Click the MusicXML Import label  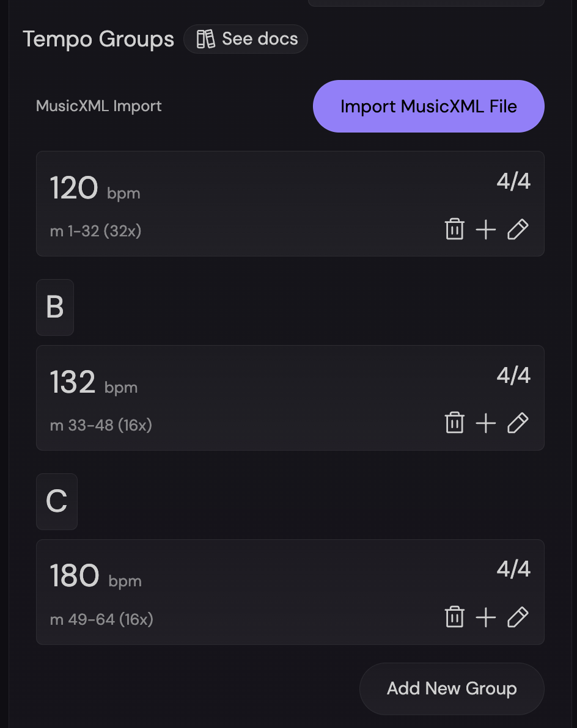click(x=98, y=106)
